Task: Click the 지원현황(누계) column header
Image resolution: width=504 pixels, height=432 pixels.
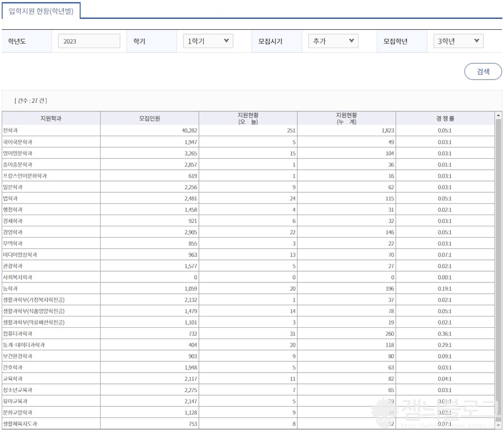Action: [x=347, y=118]
